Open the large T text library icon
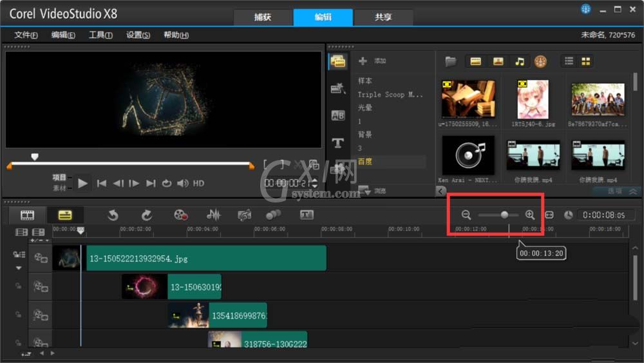The height and width of the screenshot is (363, 644). (338, 142)
